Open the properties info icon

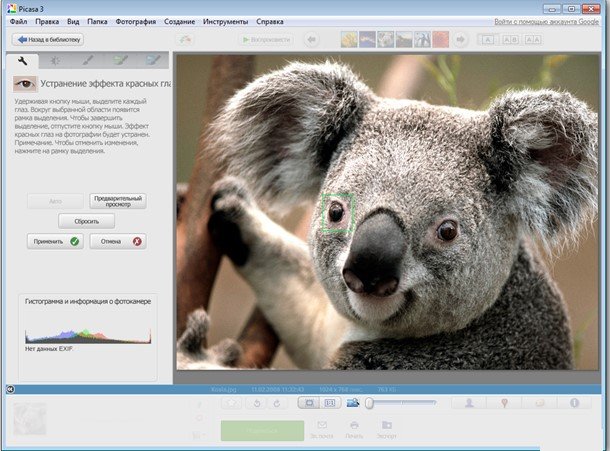click(x=574, y=403)
